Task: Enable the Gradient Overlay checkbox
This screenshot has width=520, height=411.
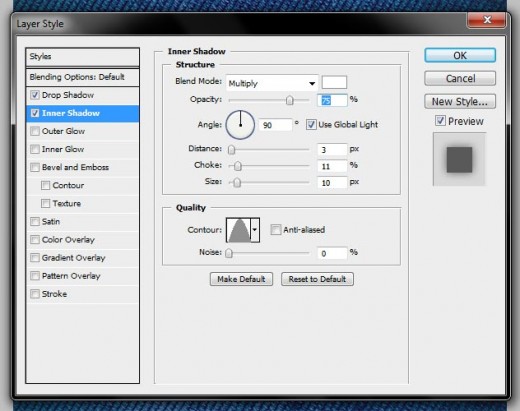Action: coord(35,258)
